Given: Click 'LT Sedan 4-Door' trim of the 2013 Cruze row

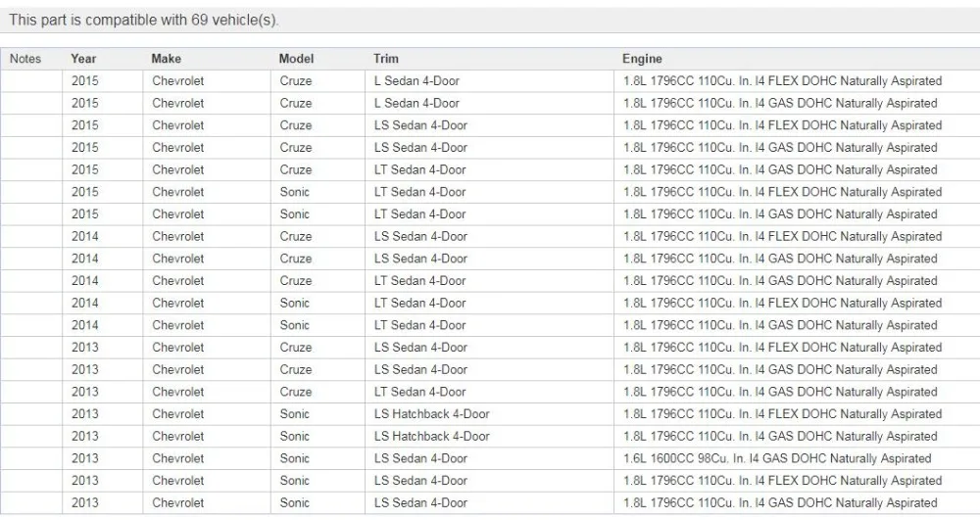Looking at the screenshot, I should pos(420,392).
